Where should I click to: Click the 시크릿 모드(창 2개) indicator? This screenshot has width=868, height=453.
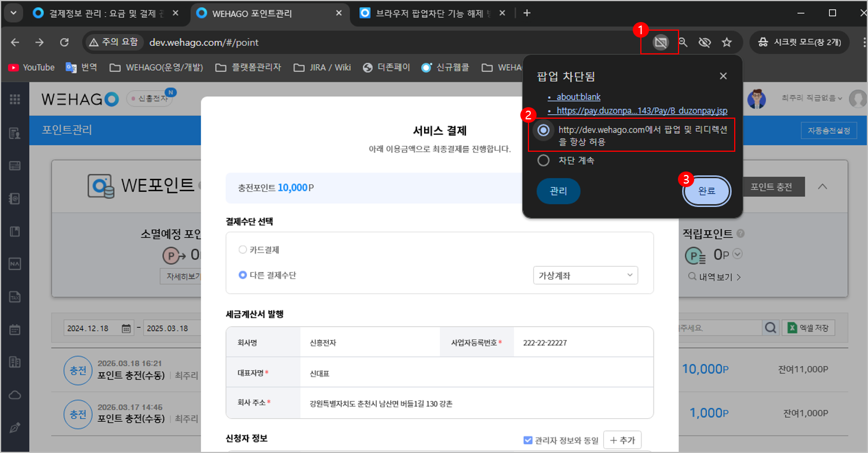click(799, 42)
